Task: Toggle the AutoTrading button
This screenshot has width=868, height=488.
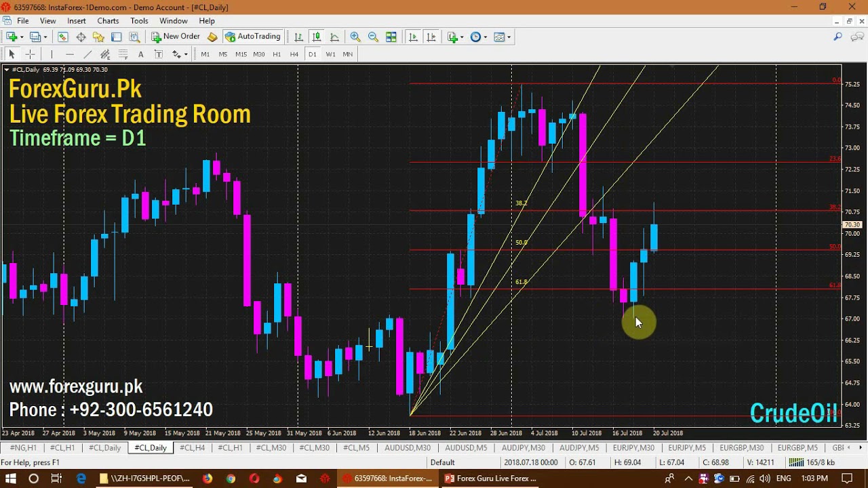Action: pyautogui.click(x=253, y=37)
